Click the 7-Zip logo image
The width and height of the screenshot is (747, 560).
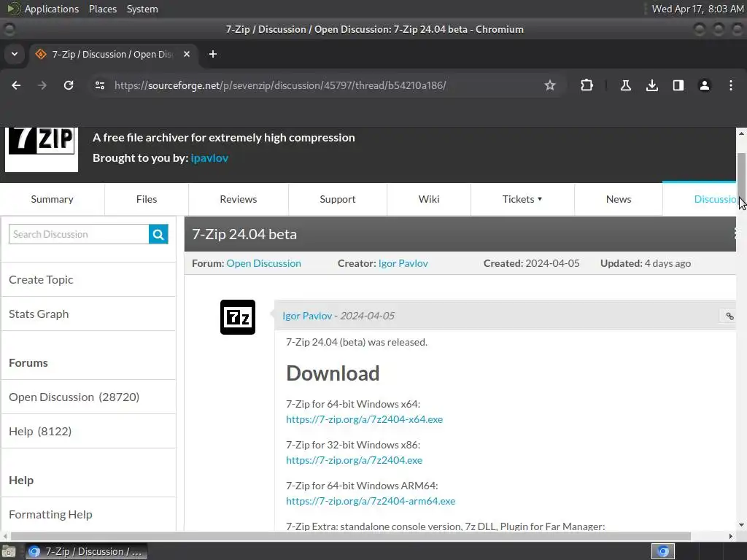(x=42, y=149)
